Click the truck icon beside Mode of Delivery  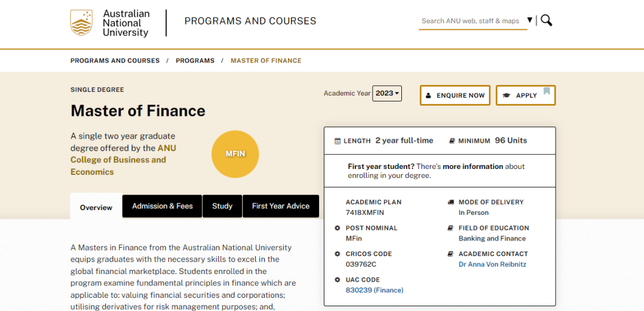[x=451, y=202]
